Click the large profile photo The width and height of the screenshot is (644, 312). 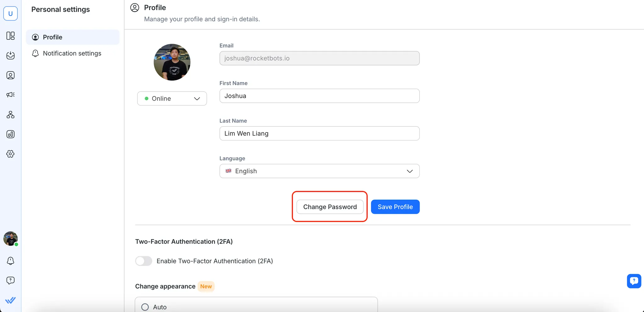point(172,62)
